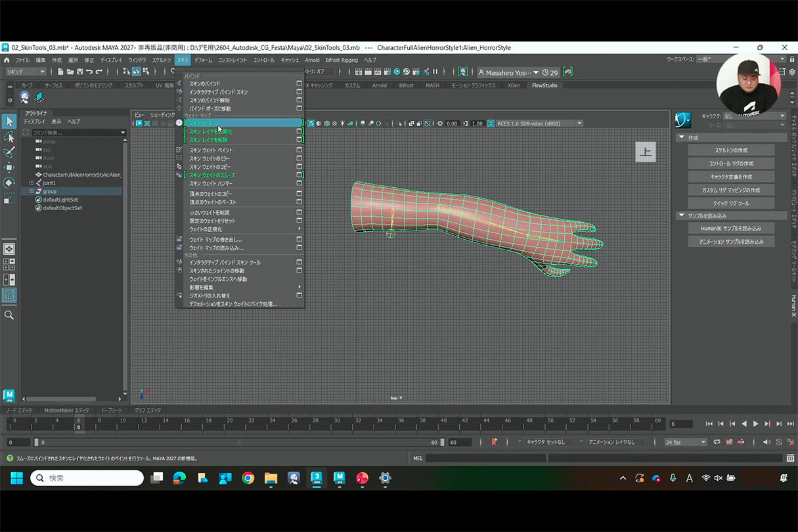Open option box for インタラクティブ バインド スキン
This screenshot has width=798, height=532.
click(x=299, y=92)
